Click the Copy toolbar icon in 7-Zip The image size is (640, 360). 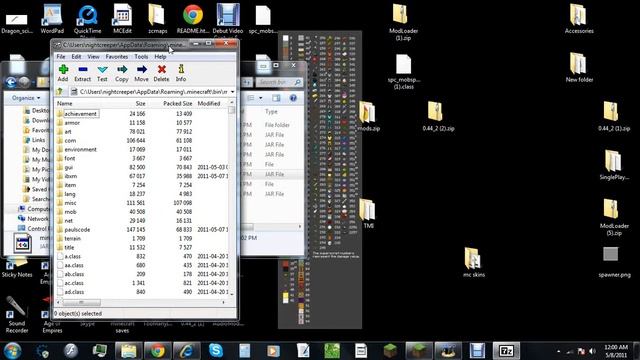(x=122, y=73)
